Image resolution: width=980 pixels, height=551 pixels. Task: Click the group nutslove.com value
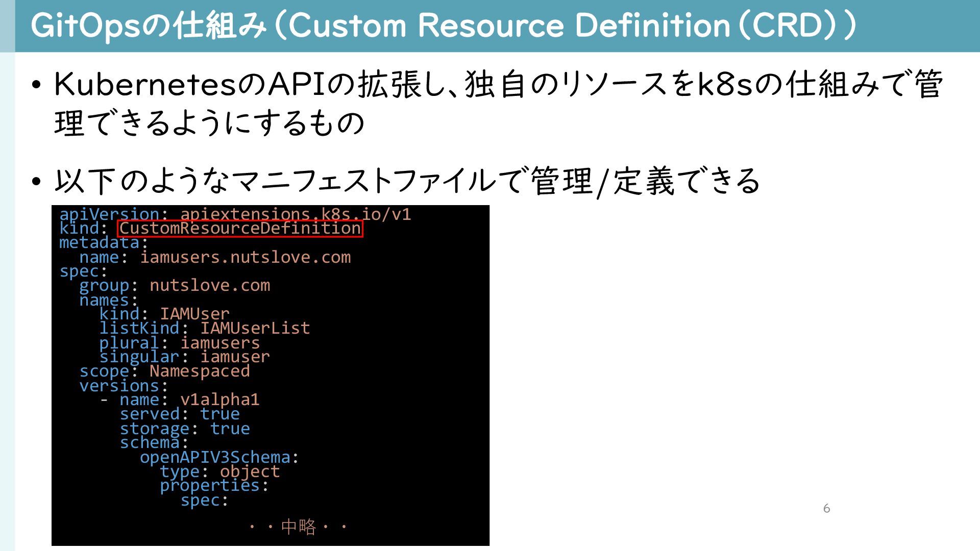coord(209,285)
